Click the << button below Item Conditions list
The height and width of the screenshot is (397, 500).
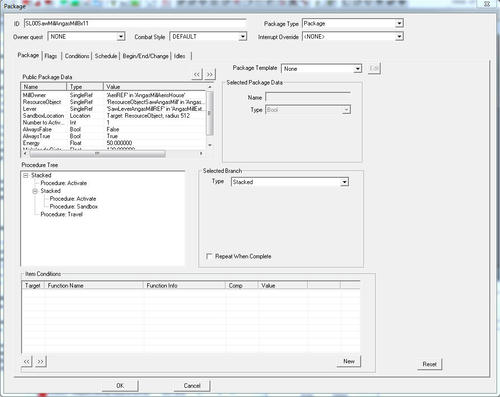coord(27,361)
